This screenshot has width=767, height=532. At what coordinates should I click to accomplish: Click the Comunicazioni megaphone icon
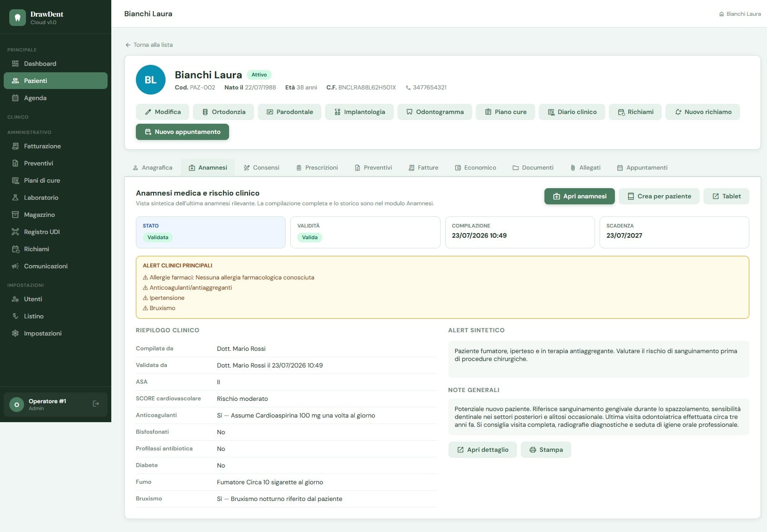click(15, 266)
